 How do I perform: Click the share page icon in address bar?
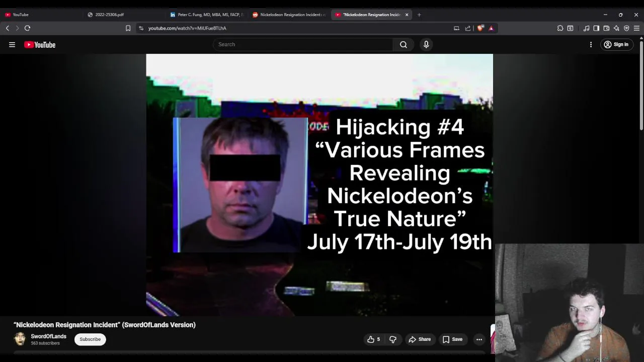468,28
